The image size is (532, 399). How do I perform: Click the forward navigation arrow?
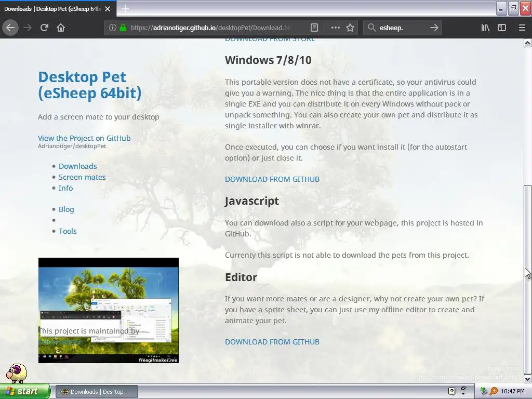tap(28, 28)
